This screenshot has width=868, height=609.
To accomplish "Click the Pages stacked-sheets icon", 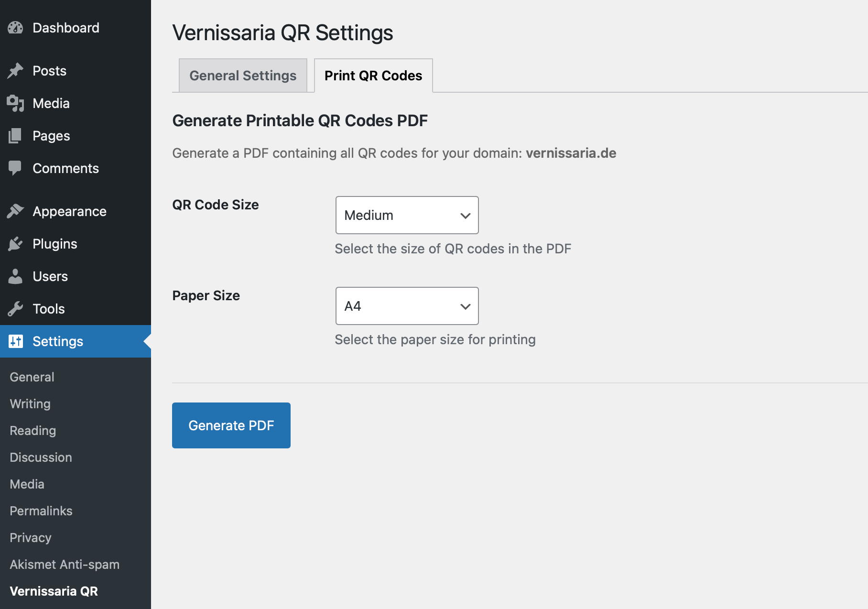I will pyautogui.click(x=15, y=136).
